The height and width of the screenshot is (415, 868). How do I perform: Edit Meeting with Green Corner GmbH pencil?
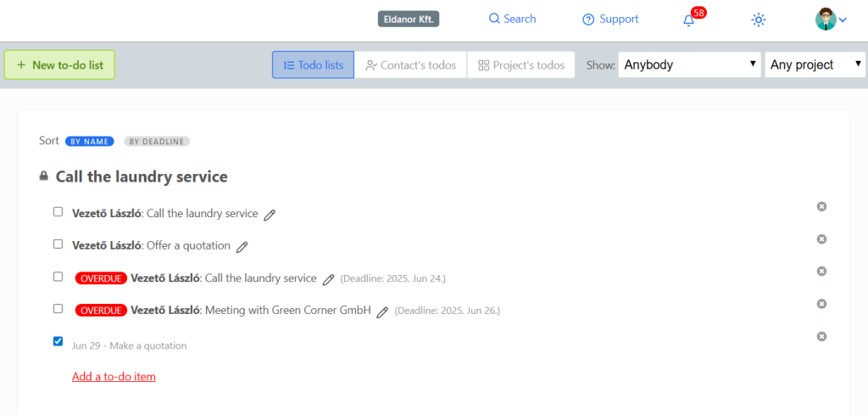coord(382,312)
